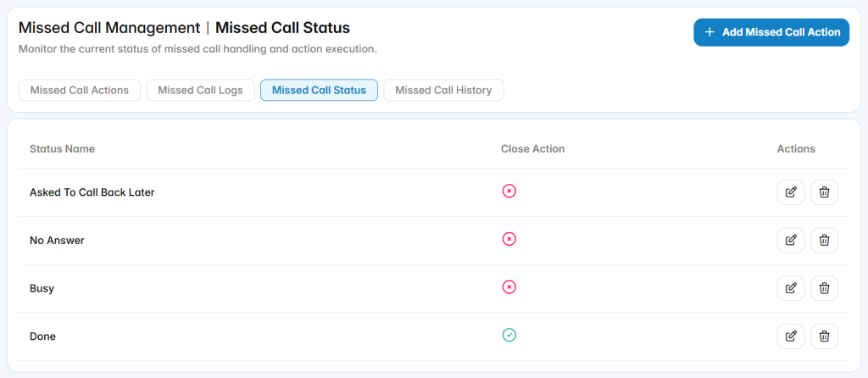Remove the Done status with trash icon
This screenshot has height=378, width=868.
824,336
